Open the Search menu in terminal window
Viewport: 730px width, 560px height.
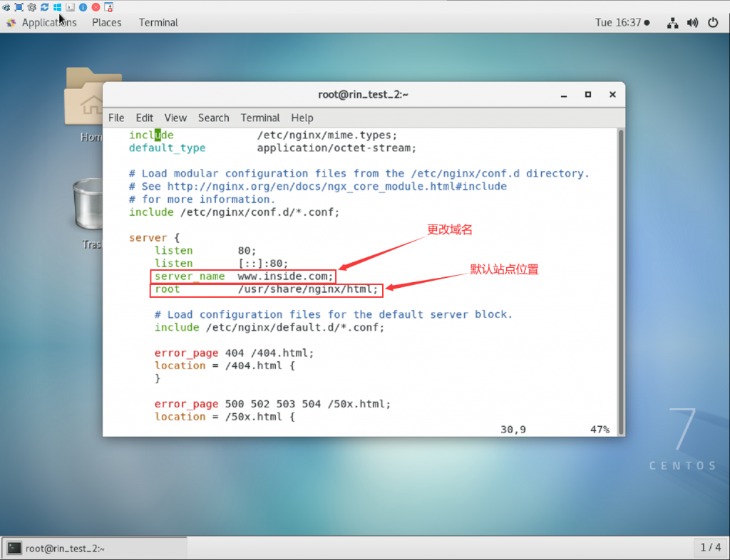coord(213,118)
